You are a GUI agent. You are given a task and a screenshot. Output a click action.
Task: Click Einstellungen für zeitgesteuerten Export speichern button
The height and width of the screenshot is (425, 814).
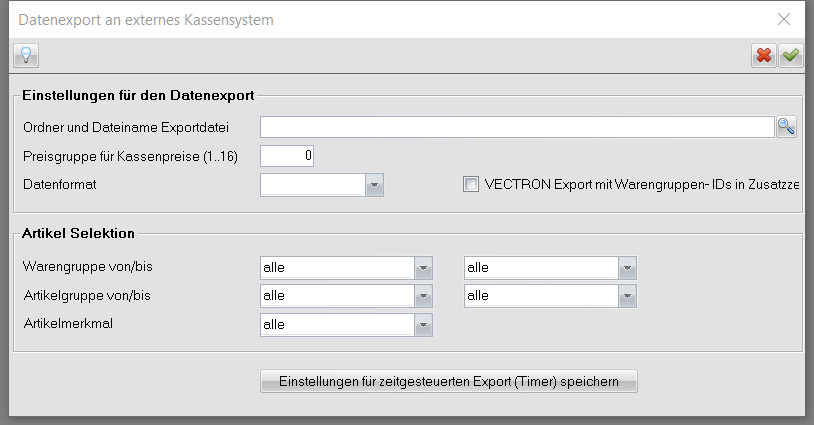[x=449, y=381]
